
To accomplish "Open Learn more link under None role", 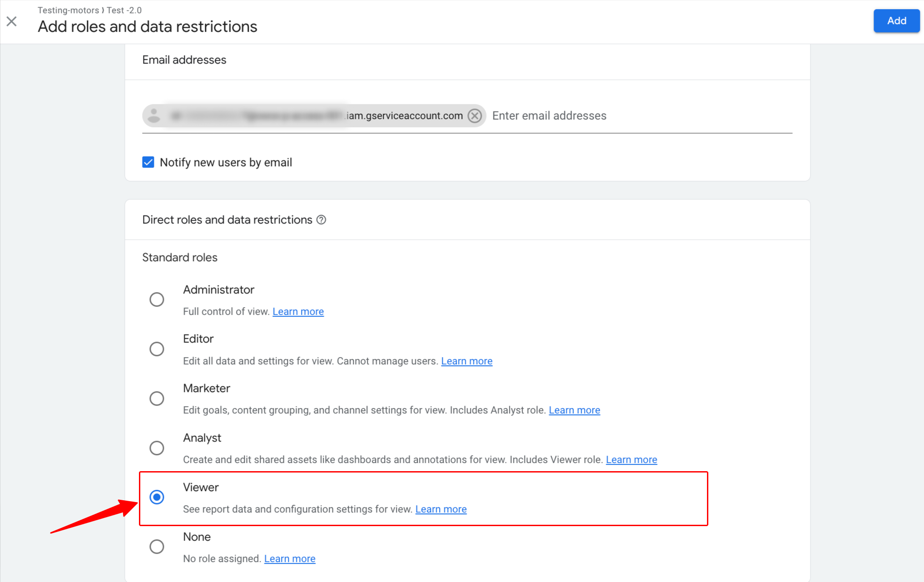I will click(290, 559).
